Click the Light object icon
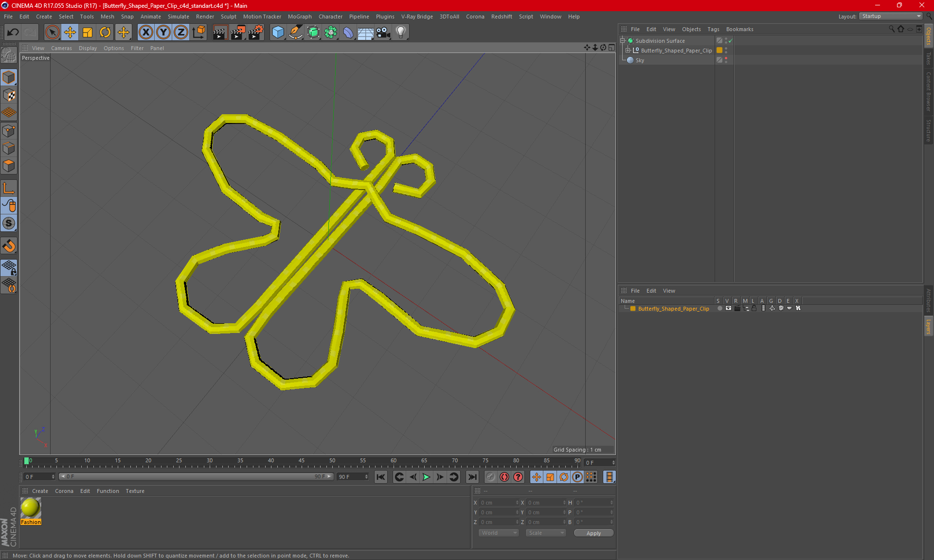The width and height of the screenshot is (934, 560). coord(400,33)
